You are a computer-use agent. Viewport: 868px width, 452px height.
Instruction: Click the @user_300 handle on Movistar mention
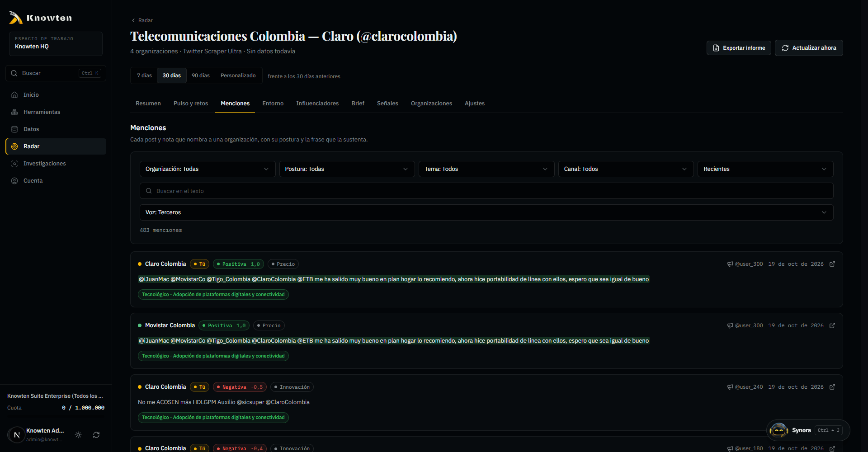pyautogui.click(x=749, y=325)
